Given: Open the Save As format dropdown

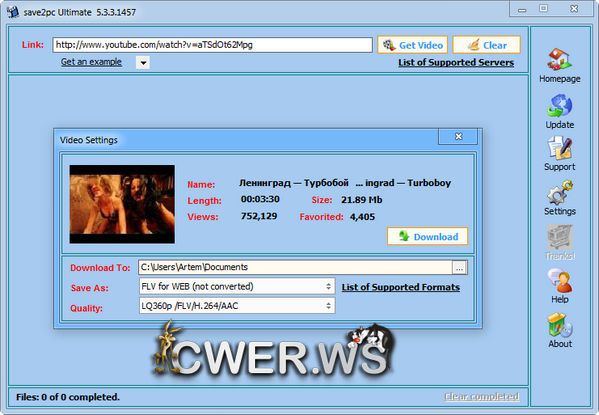Looking at the screenshot, I should coord(237,286).
